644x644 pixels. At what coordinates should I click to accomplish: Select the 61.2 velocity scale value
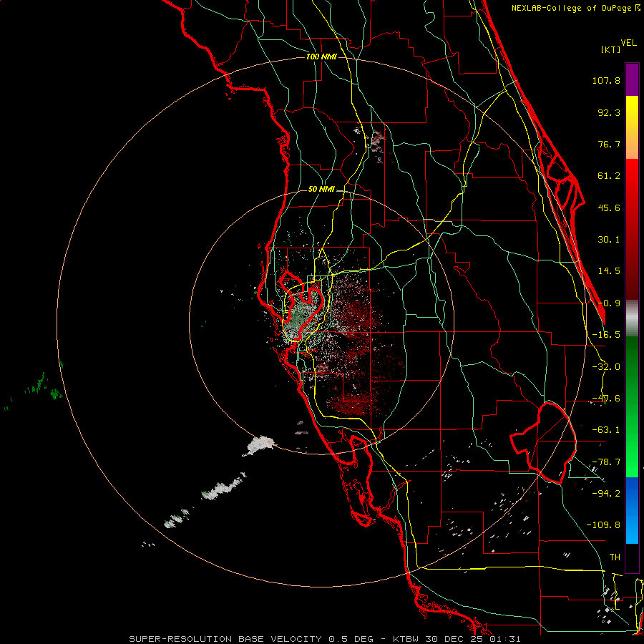(609, 176)
